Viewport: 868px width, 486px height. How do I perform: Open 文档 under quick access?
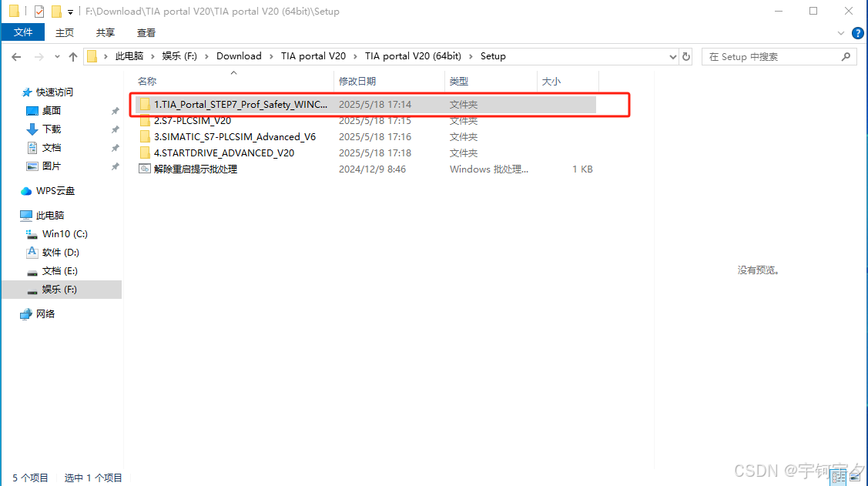tap(52, 147)
